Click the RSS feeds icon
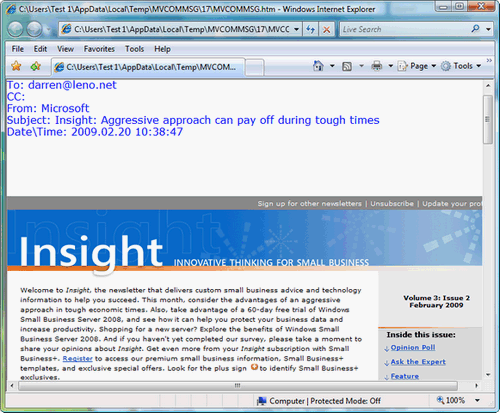The width and height of the screenshot is (500, 413). [x=347, y=66]
